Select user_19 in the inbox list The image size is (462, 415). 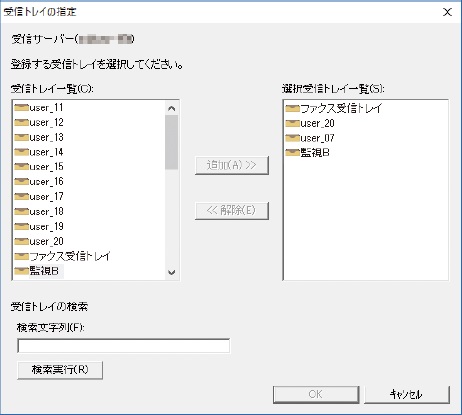(x=46, y=227)
